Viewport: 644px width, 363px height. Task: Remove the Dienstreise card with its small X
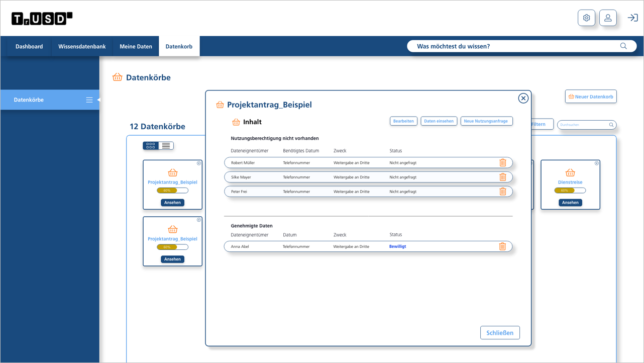597,163
